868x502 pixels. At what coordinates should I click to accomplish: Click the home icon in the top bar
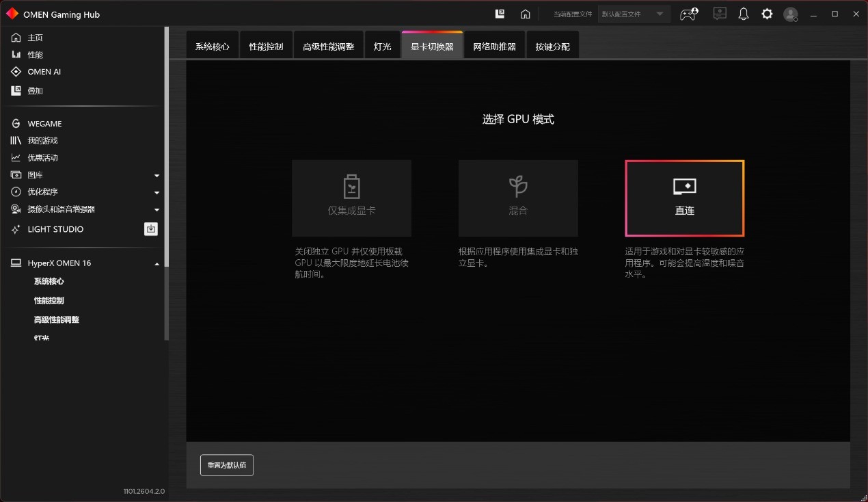[x=525, y=14]
